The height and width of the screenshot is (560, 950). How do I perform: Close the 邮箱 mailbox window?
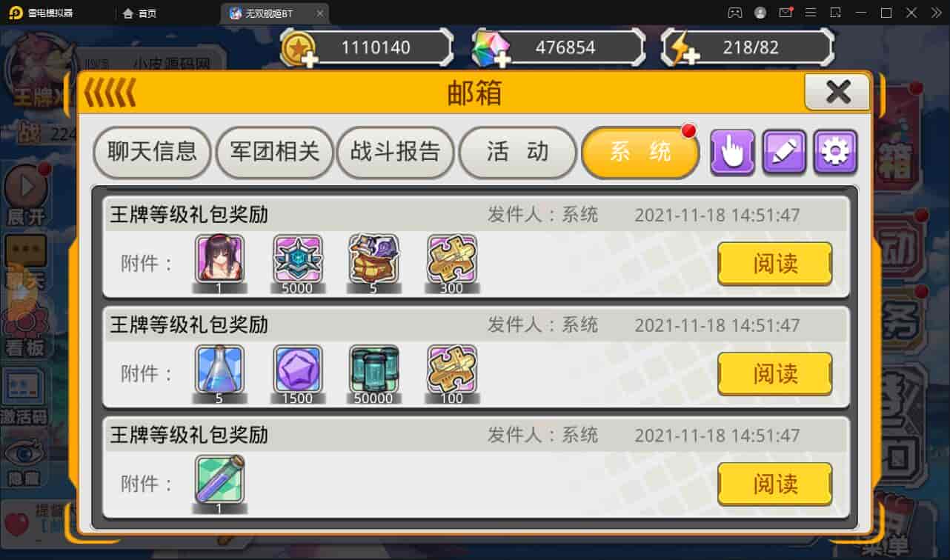(837, 93)
